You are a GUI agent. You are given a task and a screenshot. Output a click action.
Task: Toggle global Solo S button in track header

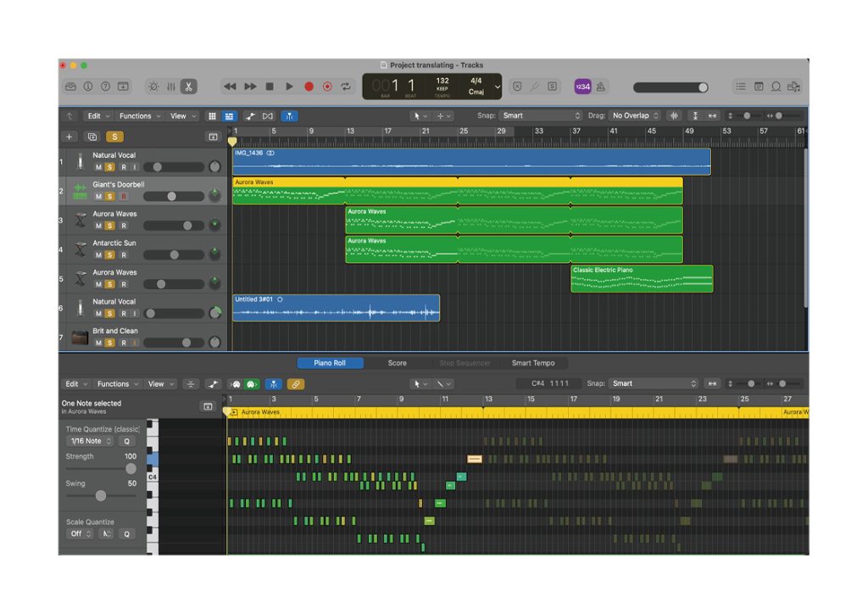(114, 137)
